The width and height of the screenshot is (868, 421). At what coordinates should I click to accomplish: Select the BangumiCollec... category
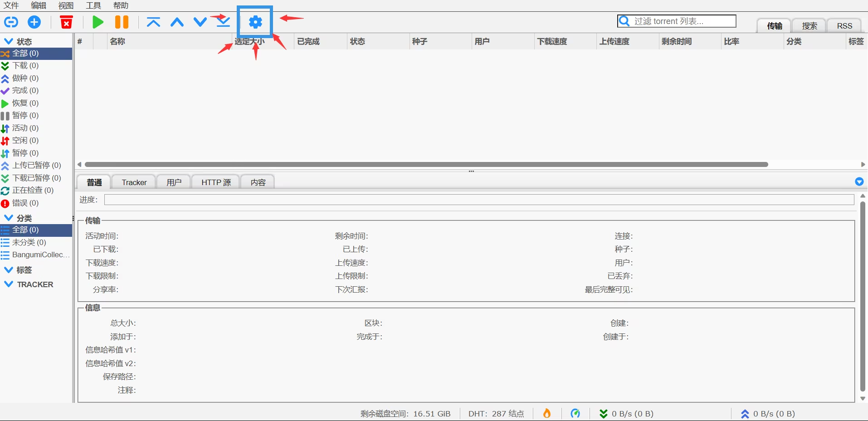(36, 255)
